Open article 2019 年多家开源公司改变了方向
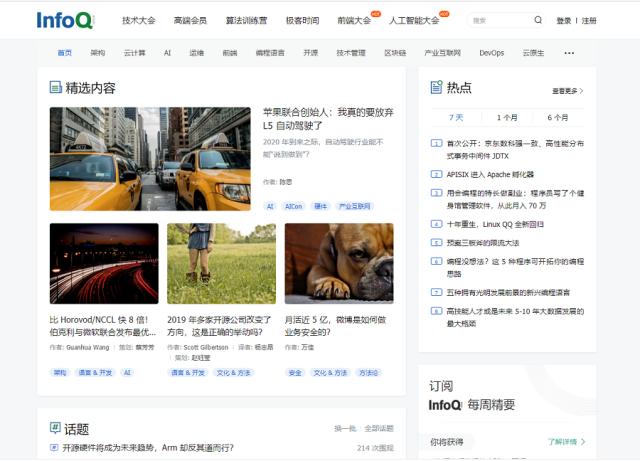 pos(219,326)
